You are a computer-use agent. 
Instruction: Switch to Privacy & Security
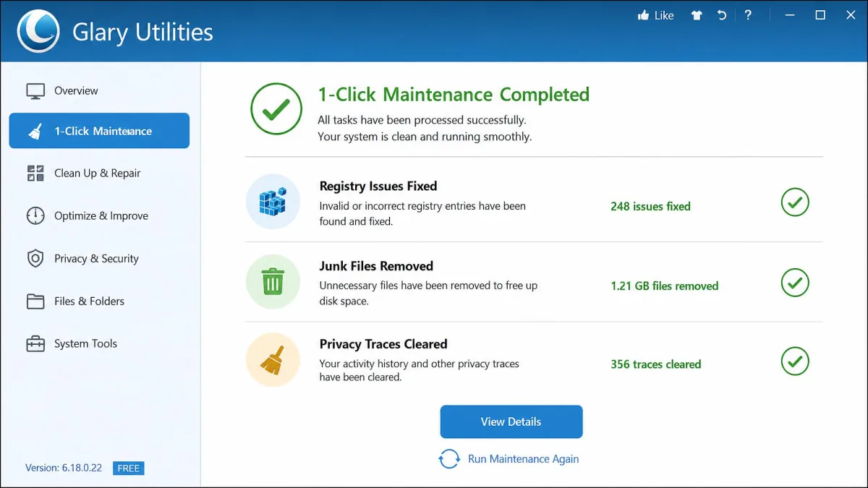click(99, 258)
